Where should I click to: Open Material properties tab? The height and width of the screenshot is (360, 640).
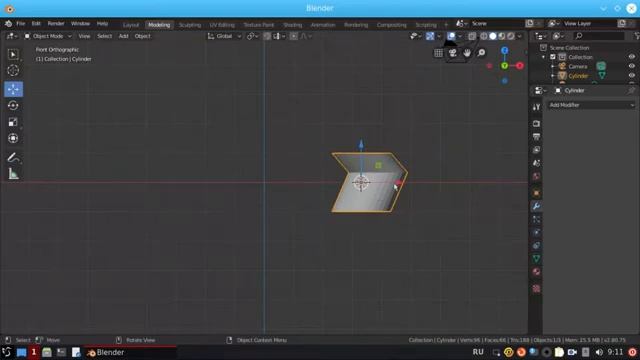click(536, 272)
